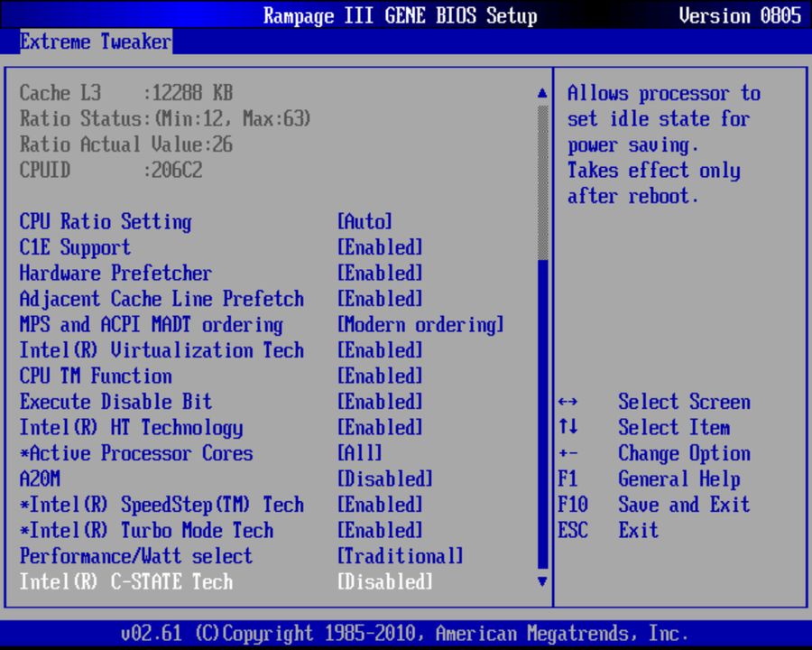
Task: Select the A20M option label
Action: coord(40,479)
